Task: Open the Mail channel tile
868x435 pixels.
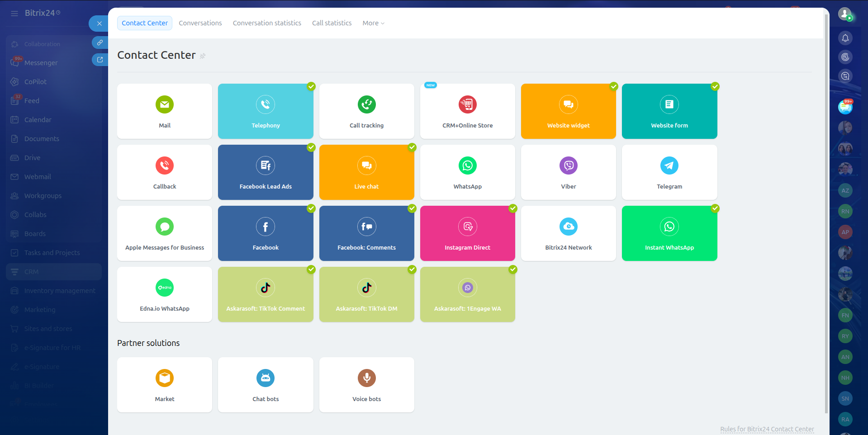Action: 165,111
